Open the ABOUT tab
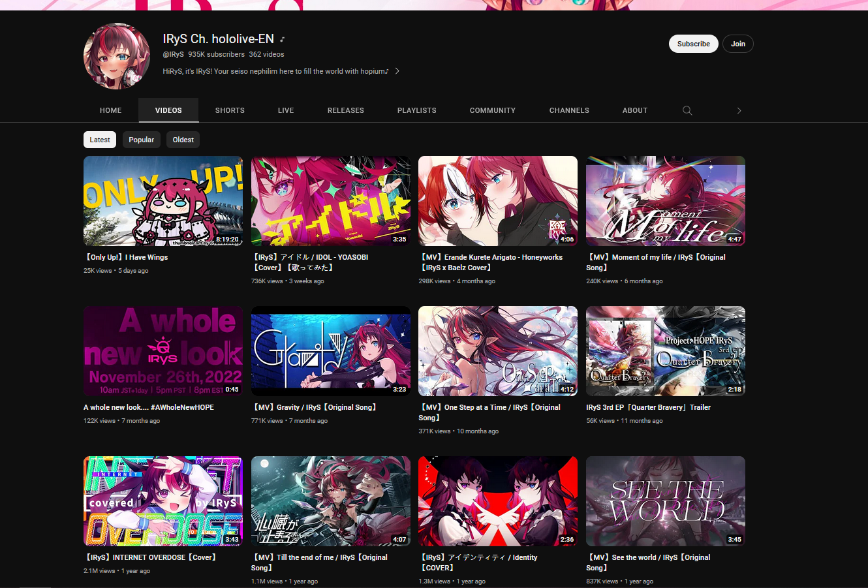This screenshot has width=868, height=588. pos(635,110)
